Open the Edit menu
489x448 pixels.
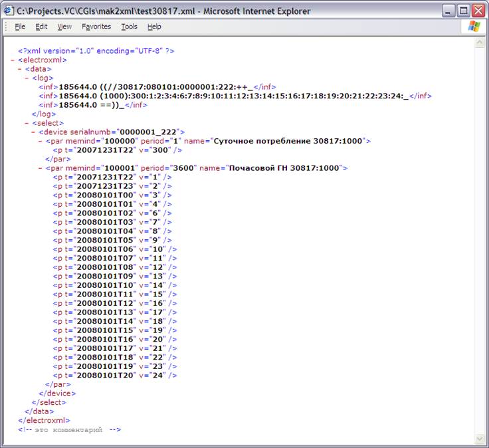(x=41, y=27)
